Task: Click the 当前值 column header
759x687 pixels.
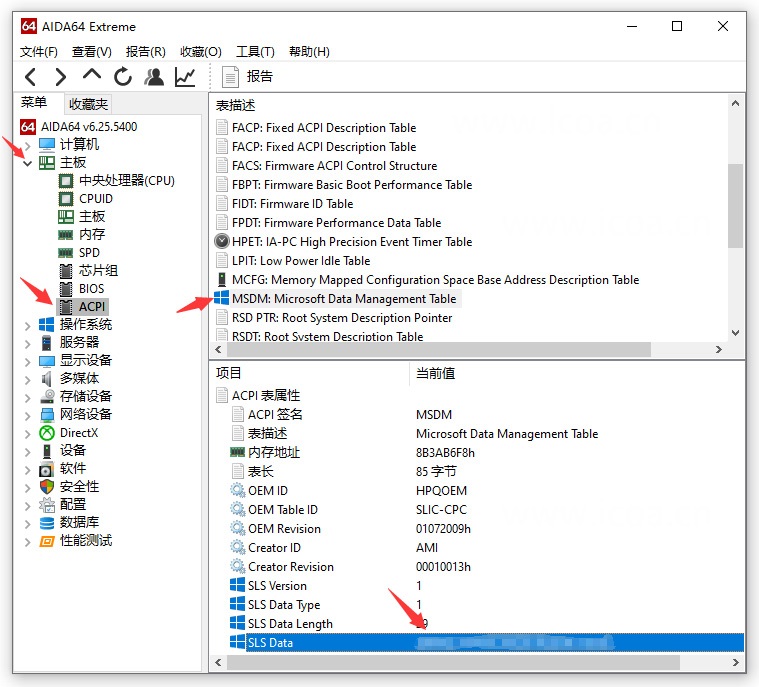Action: pyautogui.click(x=436, y=373)
